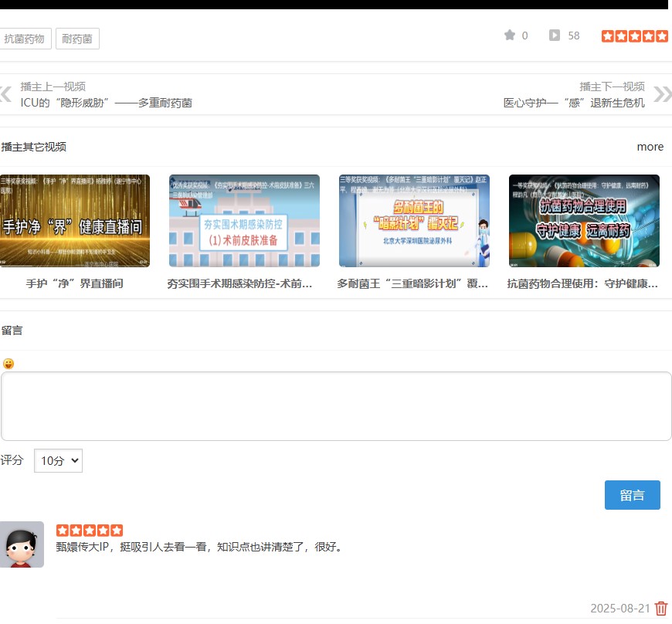Click the commenter's avatar picture
The height and width of the screenshot is (624, 672).
click(x=22, y=544)
